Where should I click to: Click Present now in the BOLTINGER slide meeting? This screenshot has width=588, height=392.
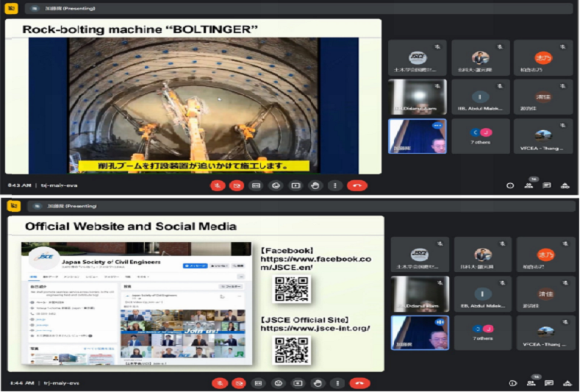(x=295, y=185)
